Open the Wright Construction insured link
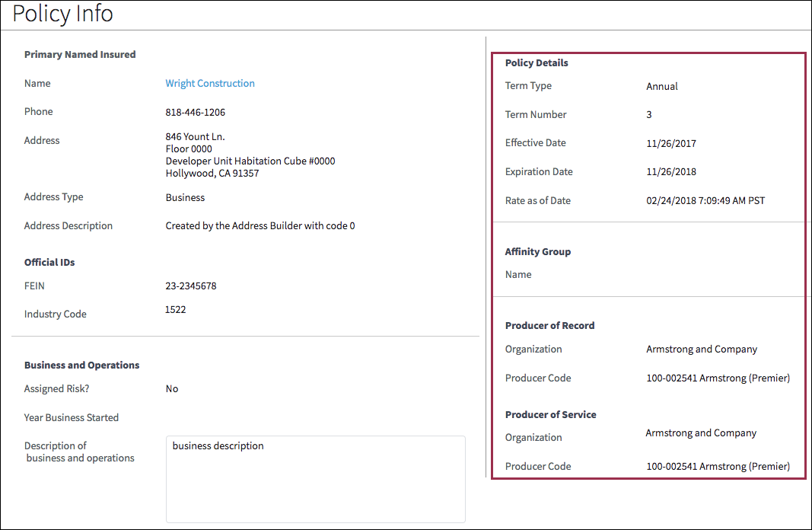 coord(210,83)
